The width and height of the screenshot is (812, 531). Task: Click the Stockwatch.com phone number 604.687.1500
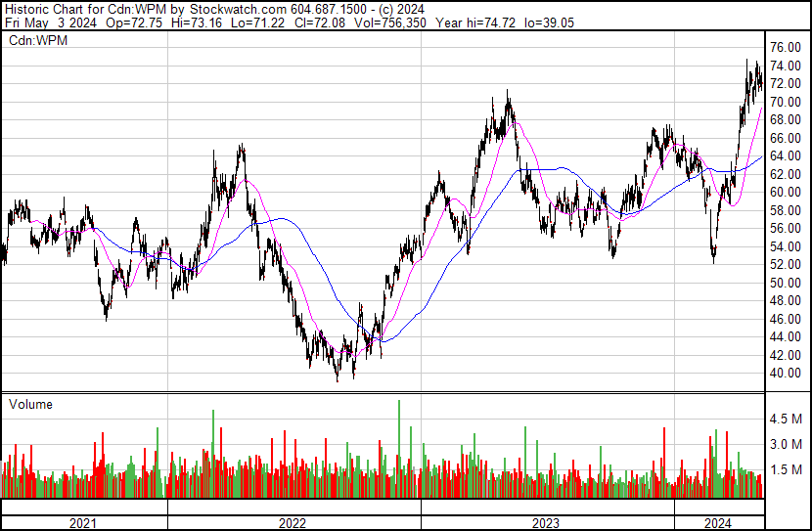pyautogui.click(x=329, y=10)
